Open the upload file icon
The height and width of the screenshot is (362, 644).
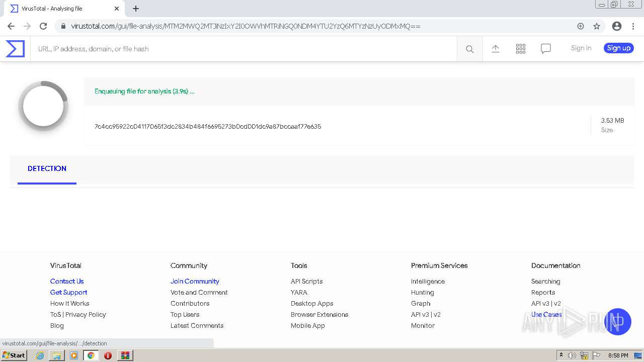[496, 49]
